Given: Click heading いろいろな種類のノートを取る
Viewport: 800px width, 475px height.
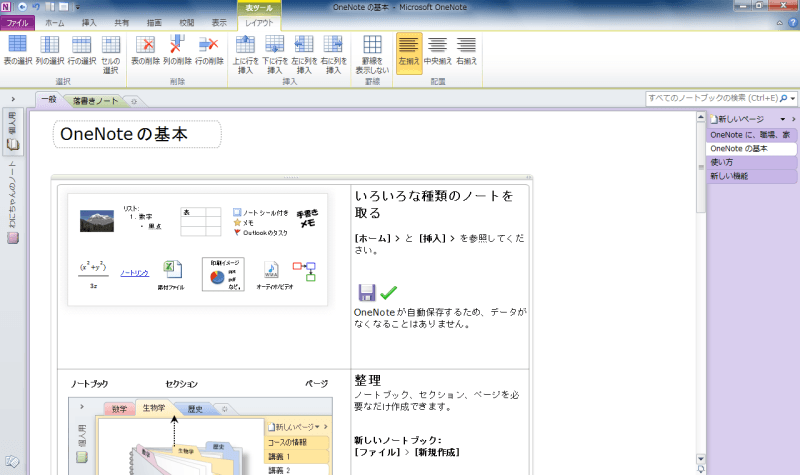Looking at the screenshot, I should coord(434,204).
